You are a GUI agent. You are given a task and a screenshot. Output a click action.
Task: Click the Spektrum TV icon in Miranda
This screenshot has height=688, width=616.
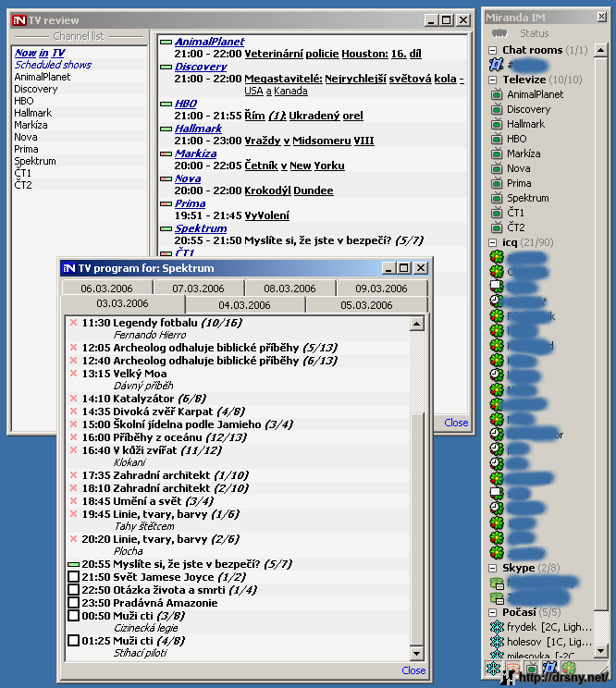tap(497, 198)
